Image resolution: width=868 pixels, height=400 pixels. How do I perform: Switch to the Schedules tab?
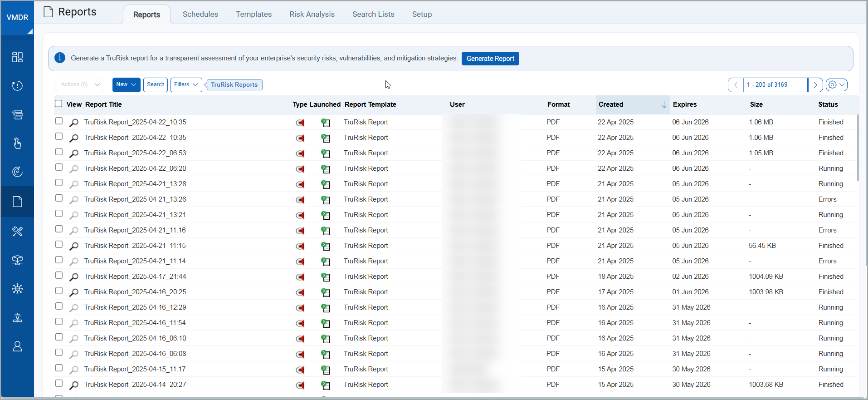pyautogui.click(x=200, y=14)
